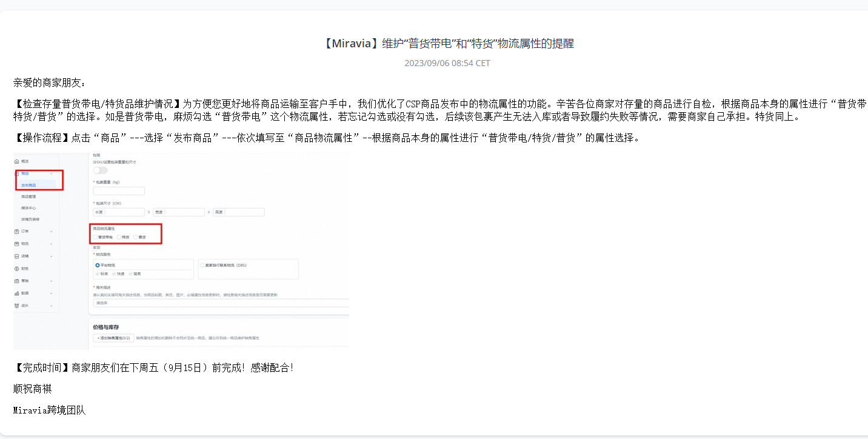Toggle the 标准 shipping checkbox
The image size is (868, 439).
(97, 274)
